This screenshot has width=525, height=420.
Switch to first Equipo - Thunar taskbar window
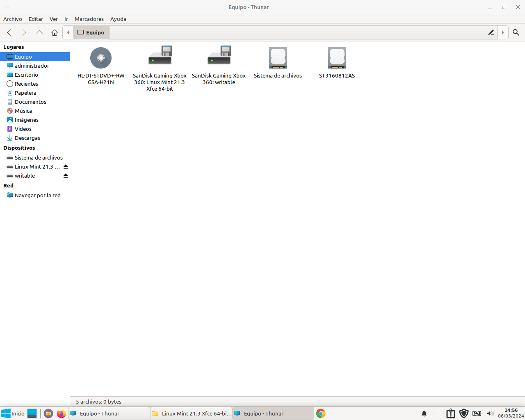[109, 413]
